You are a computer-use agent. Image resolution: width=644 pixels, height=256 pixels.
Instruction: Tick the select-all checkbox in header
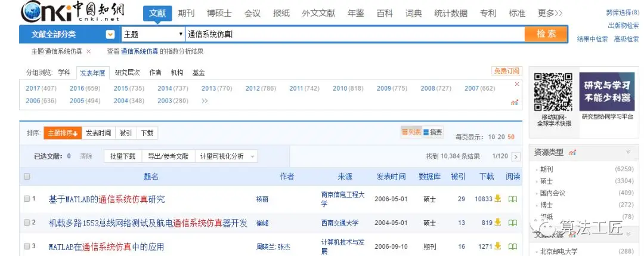click(x=27, y=177)
